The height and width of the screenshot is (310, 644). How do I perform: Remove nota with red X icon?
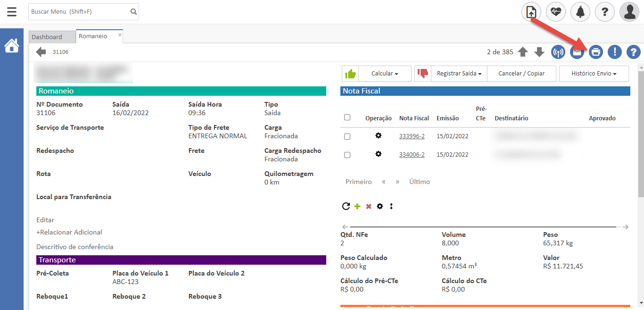point(369,206)
